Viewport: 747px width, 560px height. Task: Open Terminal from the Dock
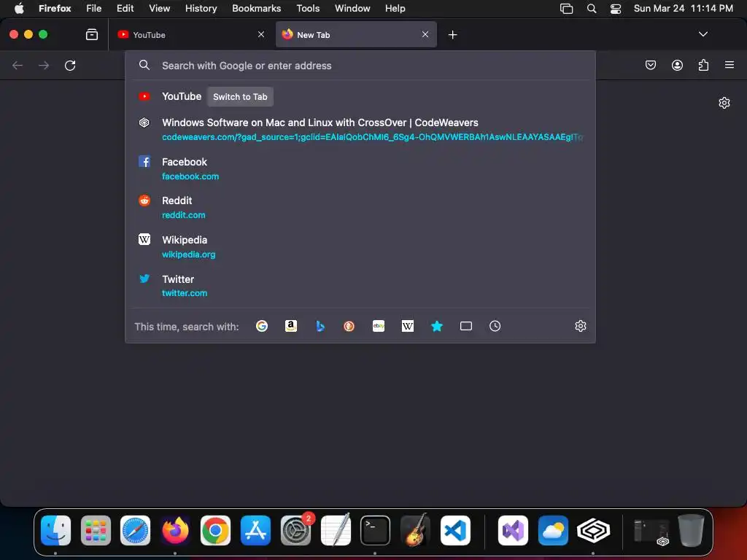(375, 530)
